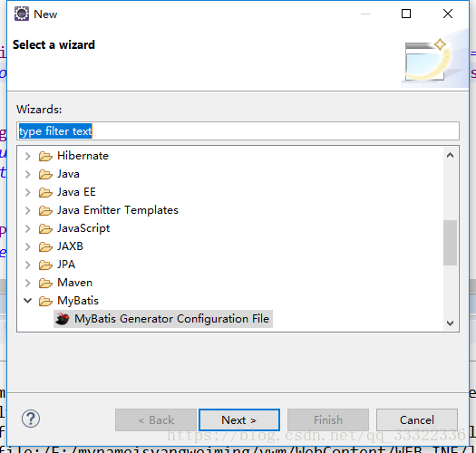Close the New dialog window
Viewport: 476px width, 453px height.
(448, 14)
